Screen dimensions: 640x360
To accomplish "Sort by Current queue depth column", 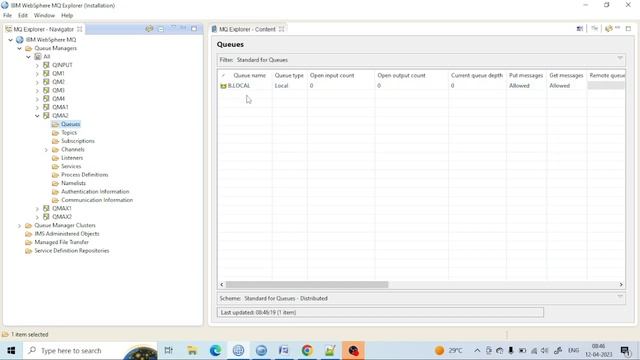I will 477,76.
